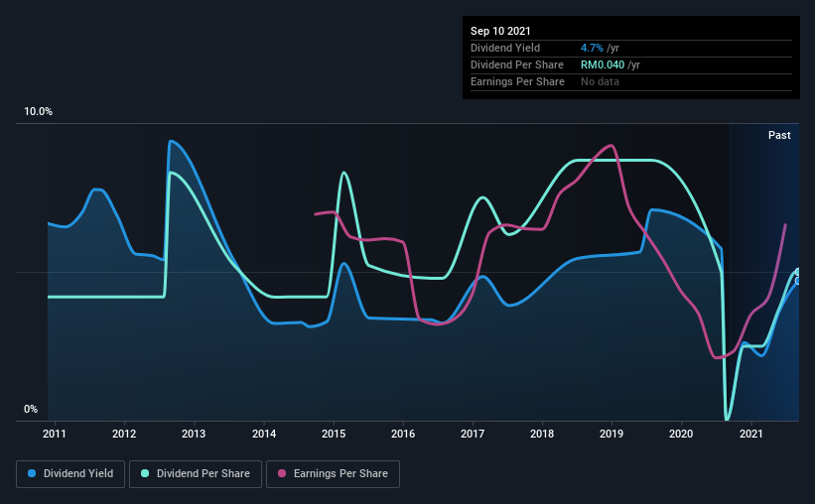
Task: Click the 2017 x-axis label
Action: click(x=473, y=434)
